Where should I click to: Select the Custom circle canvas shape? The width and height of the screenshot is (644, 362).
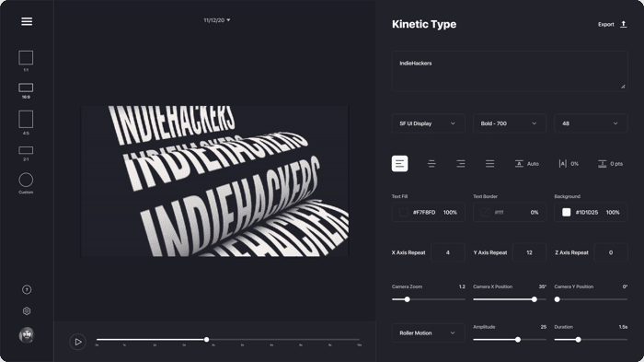click(x=26, y=181)
